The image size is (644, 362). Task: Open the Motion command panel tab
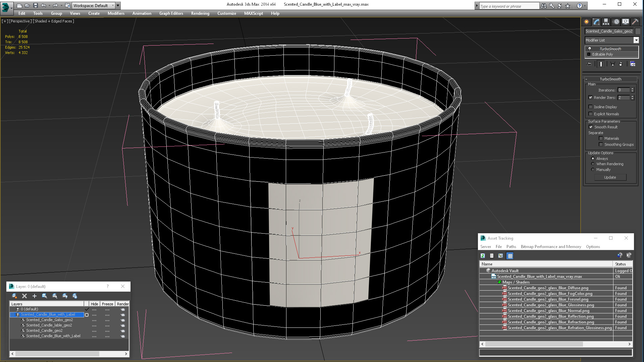(616, 22)
